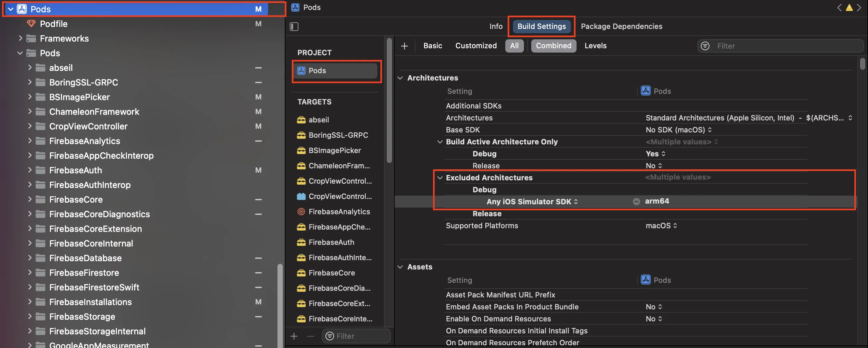
Task: Open the Package Dependencies tab
Action: [x=621, y=26]
